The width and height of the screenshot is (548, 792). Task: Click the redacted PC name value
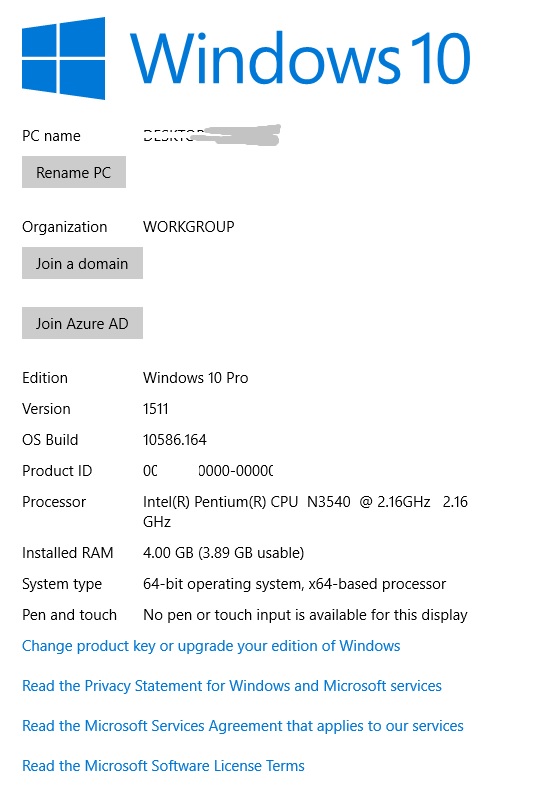[212, 135]
